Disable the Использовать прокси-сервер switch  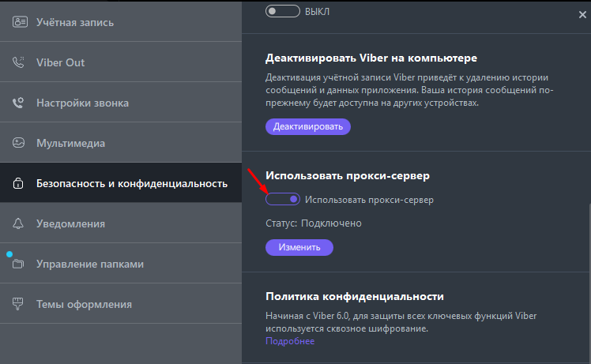tap(283, 199)
